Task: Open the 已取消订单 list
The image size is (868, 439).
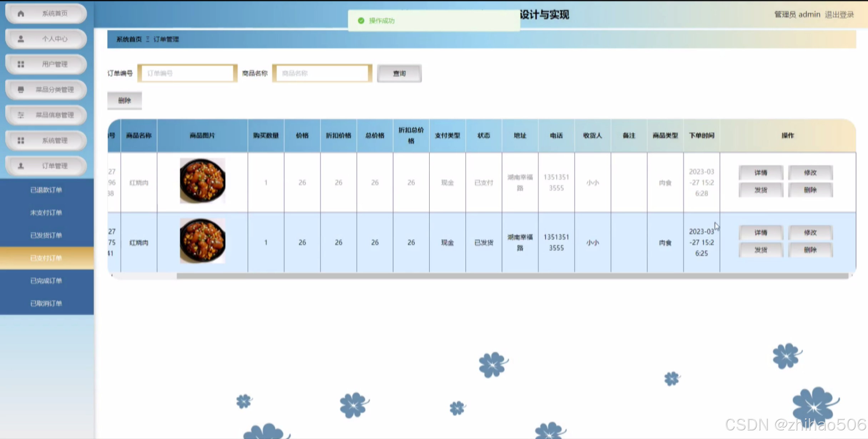Action: [x=46, y=303]
